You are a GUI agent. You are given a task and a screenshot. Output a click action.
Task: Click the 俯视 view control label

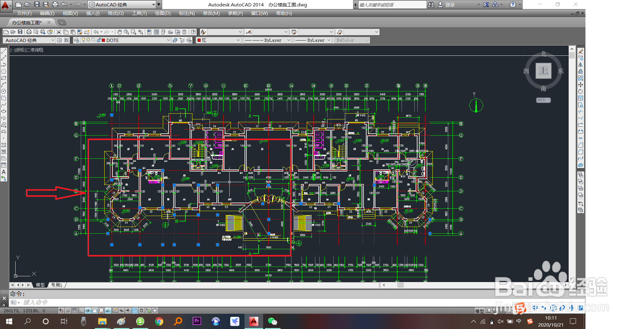20,50
